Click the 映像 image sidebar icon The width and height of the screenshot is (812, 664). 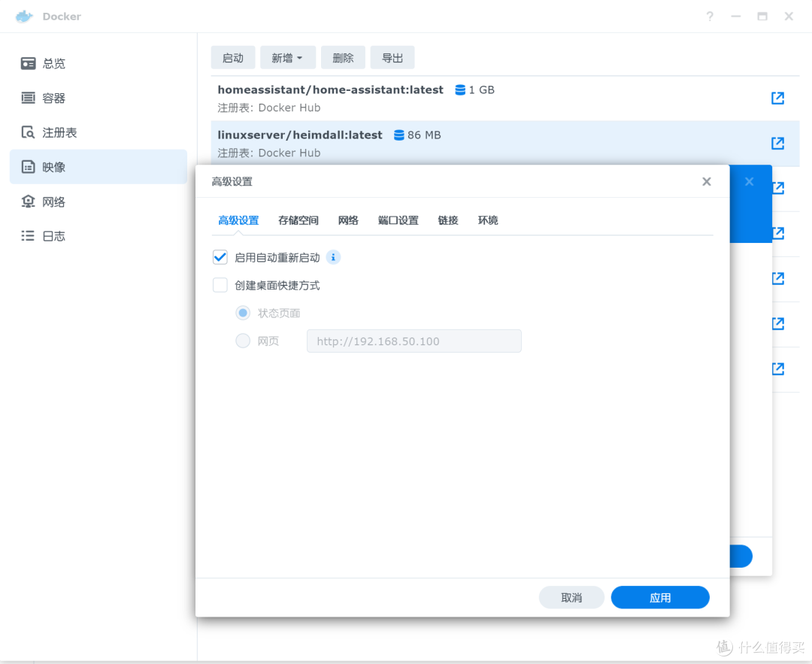pyautogui.click(x=26, y=167)
